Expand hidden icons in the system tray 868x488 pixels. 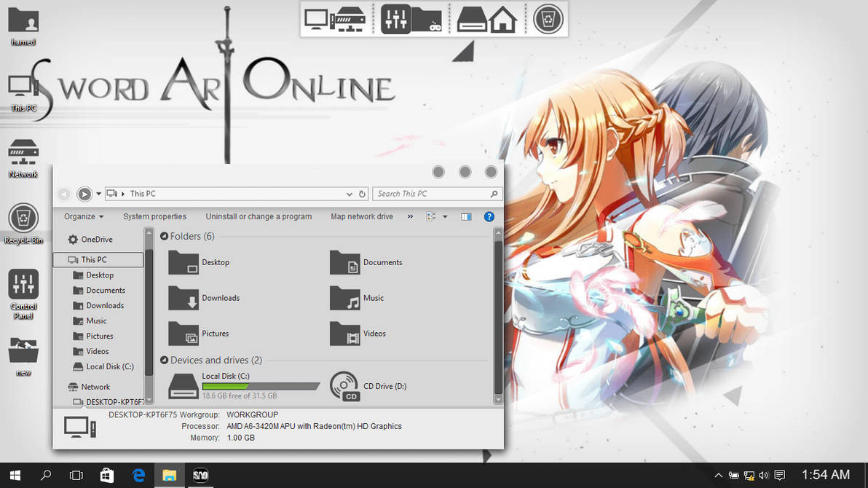coord(718,475)
